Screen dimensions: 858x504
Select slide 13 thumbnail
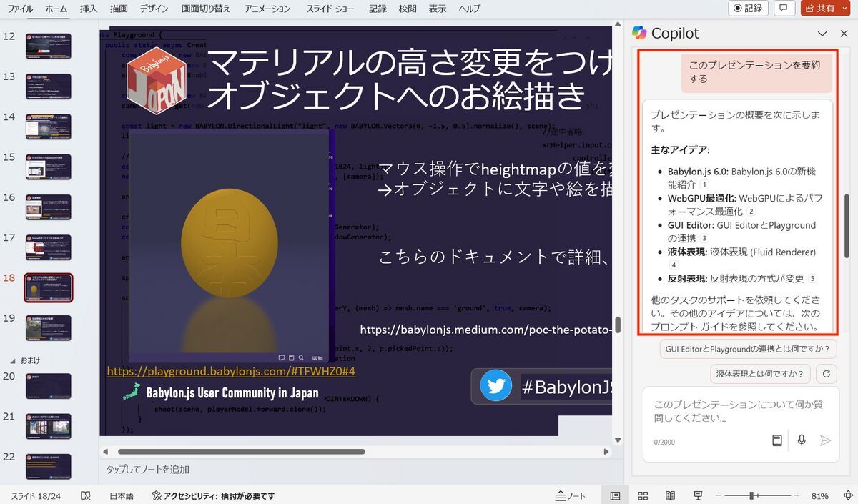pos(48,86)
